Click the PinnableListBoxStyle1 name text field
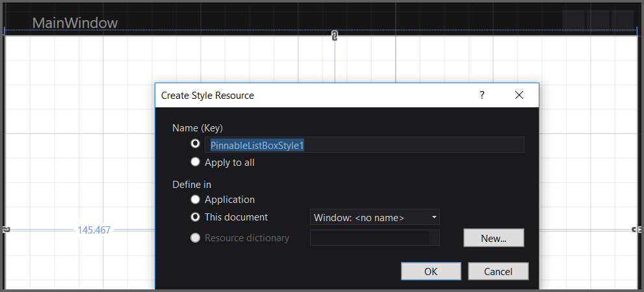The image size is (644, 292). (364, 145)
